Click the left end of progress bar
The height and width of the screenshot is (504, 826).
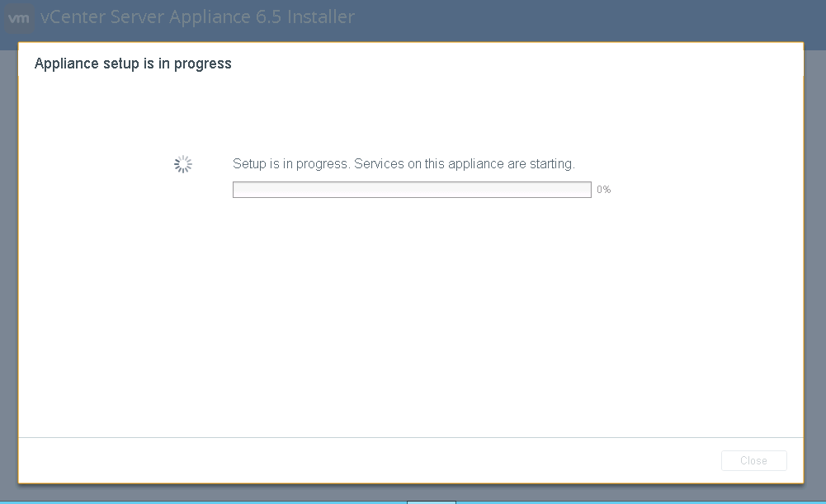pos(236,190)
